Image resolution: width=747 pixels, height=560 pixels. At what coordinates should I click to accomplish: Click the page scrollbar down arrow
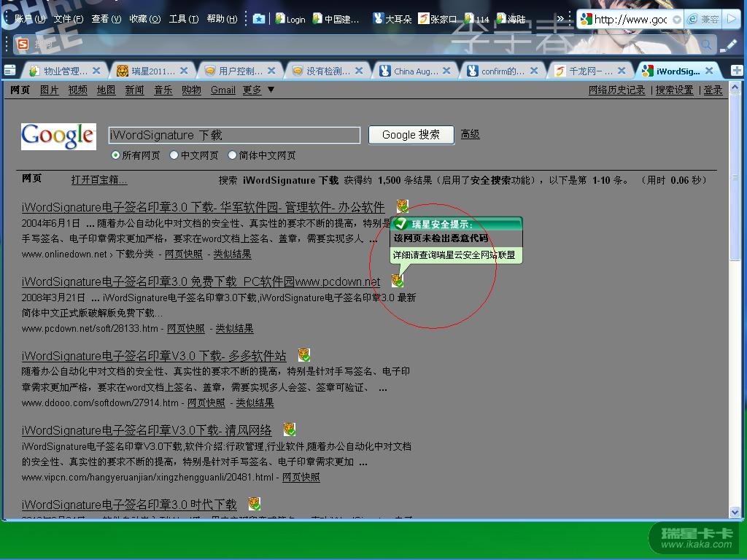[735, 512]
